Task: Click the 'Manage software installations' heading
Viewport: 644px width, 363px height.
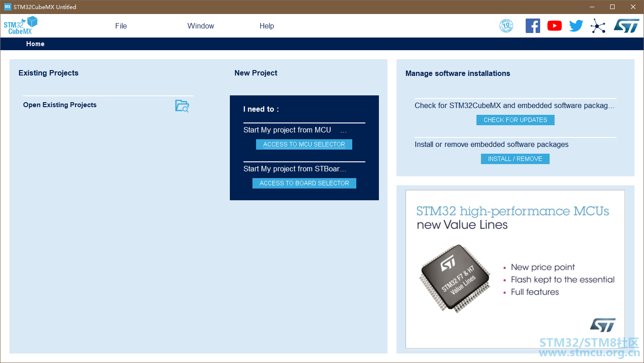Action: click(458, 74)
